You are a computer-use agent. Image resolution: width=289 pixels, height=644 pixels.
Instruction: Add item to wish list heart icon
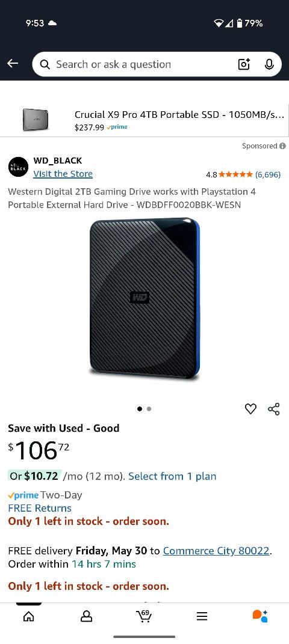[250, 409]
